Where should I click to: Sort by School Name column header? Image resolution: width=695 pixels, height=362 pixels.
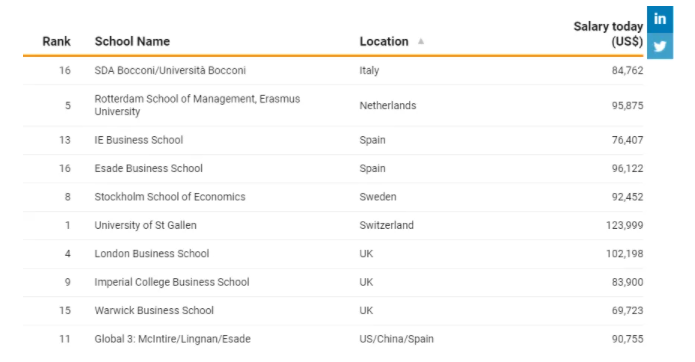click(132, 41)
